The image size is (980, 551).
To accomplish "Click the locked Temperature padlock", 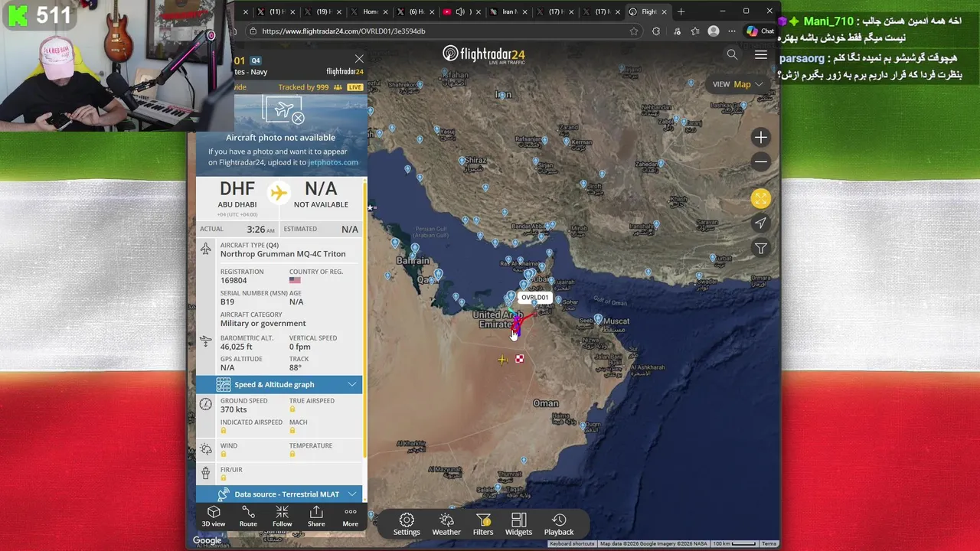I will [x=292, y=454].
